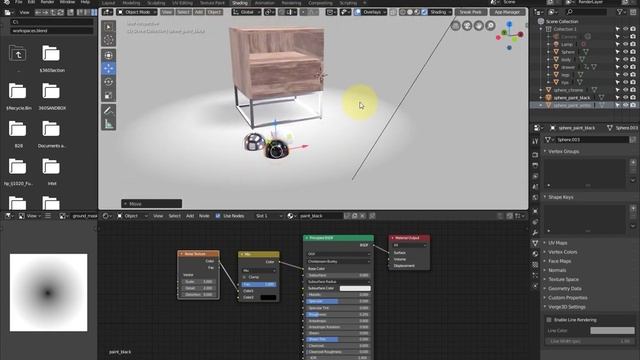Select the Move tool in viewport toolbar
This screenshot has height=360, width=640.
pyautogui.click(x=109, y=68)
